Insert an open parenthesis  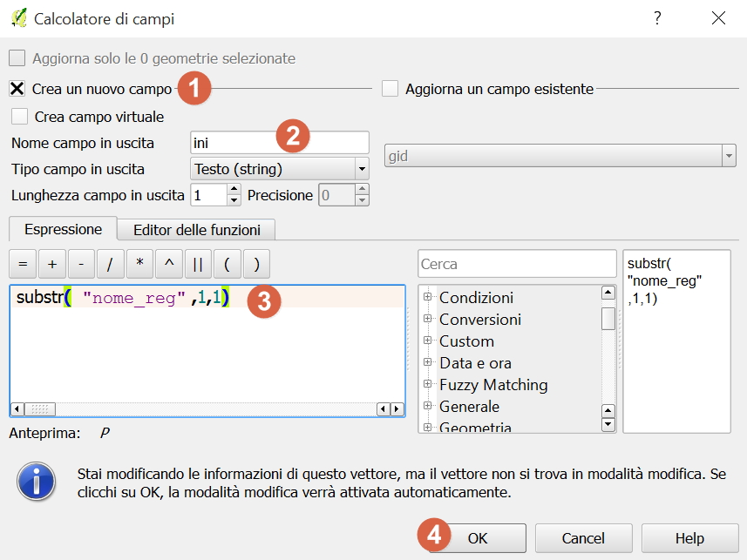coord(227,264)
